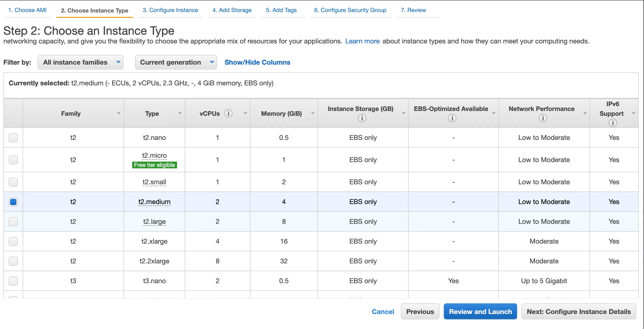
Task: Open Show/Hide Columns link
Action: click(257, 62)
